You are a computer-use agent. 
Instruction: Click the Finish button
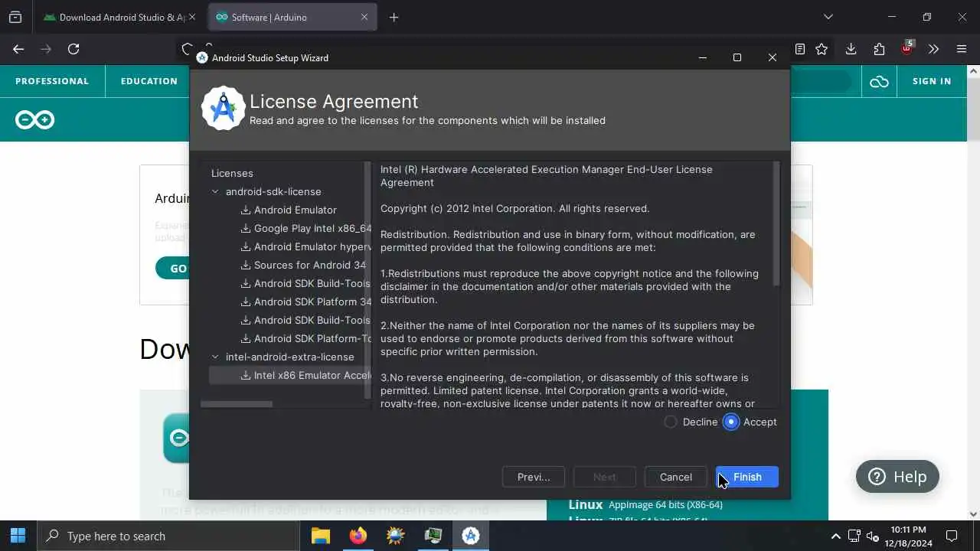pos(747,477)
